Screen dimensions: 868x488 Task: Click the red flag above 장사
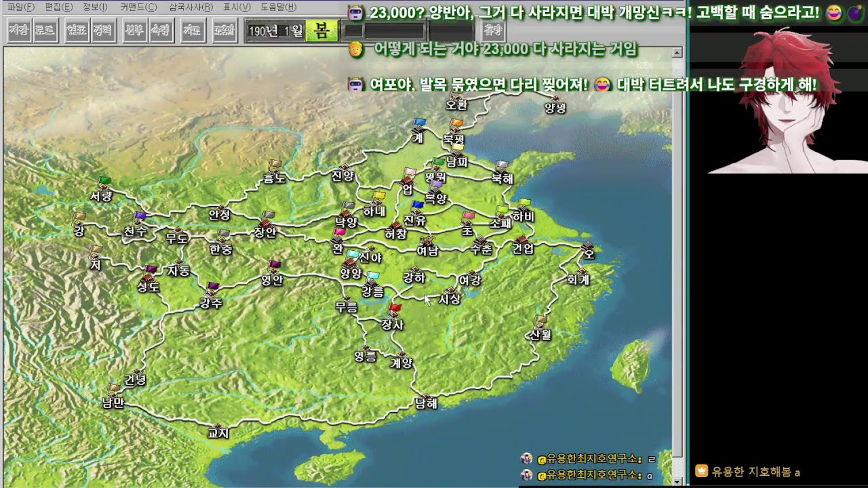pos(395,310)
